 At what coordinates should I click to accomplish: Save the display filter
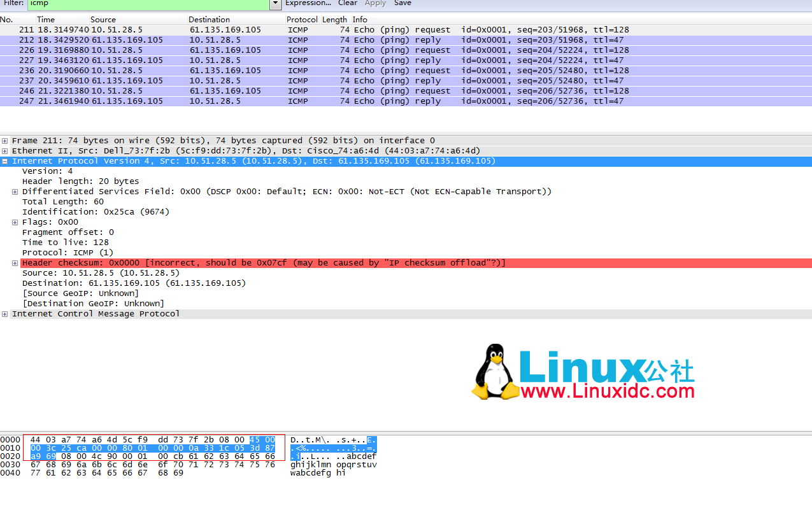pyautogui.click(x=402, y=3)
